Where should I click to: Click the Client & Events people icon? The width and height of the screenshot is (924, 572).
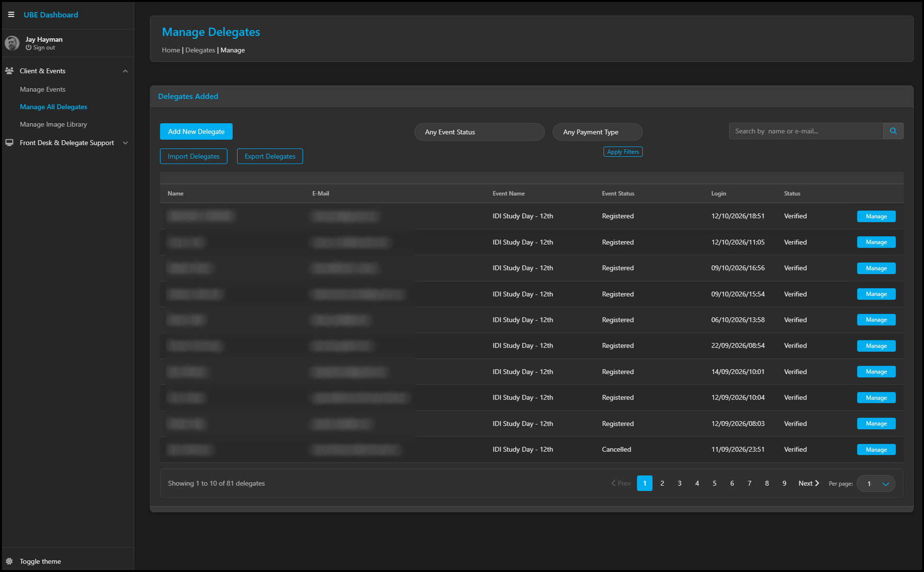click(9, 71)
